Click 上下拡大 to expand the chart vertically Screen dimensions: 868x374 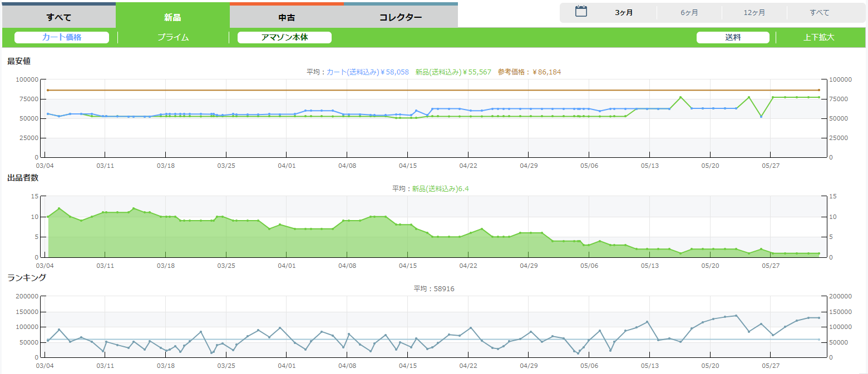818,37
